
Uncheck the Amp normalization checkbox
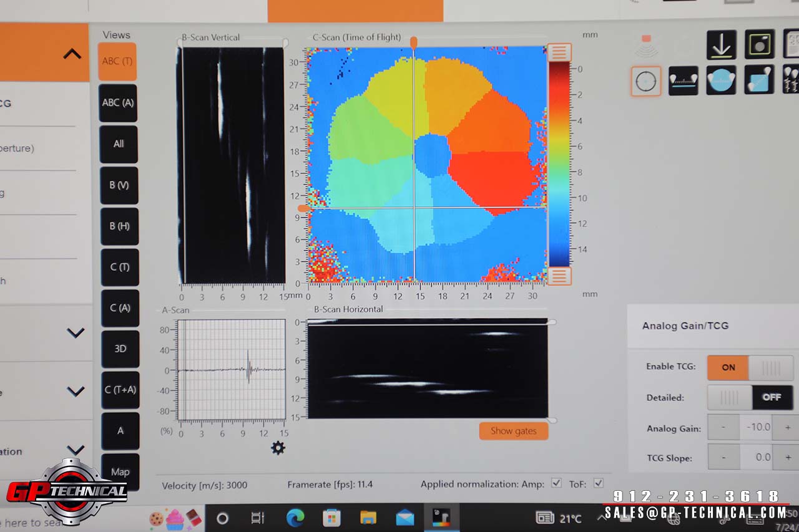tap(556, 483)
